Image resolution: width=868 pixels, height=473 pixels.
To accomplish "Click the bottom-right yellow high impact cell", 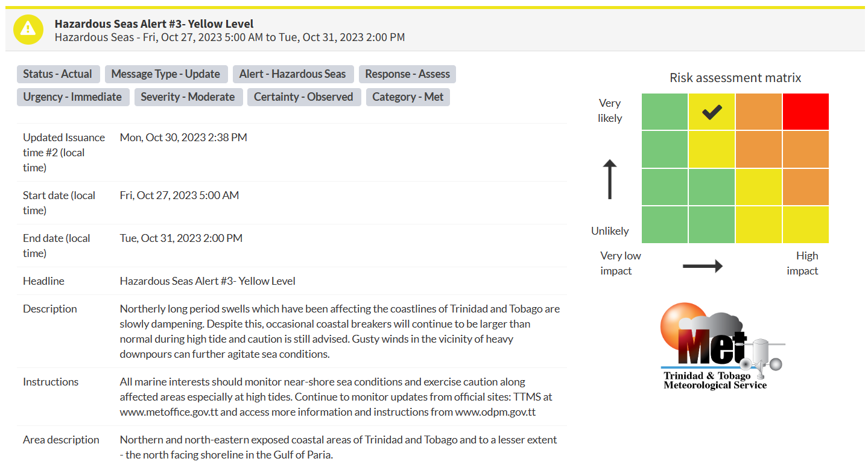I will pyautogui.click(x=806, y=225).
